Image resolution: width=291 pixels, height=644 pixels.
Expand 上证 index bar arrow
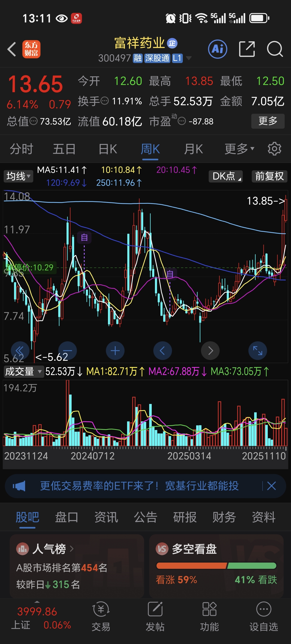37,602
